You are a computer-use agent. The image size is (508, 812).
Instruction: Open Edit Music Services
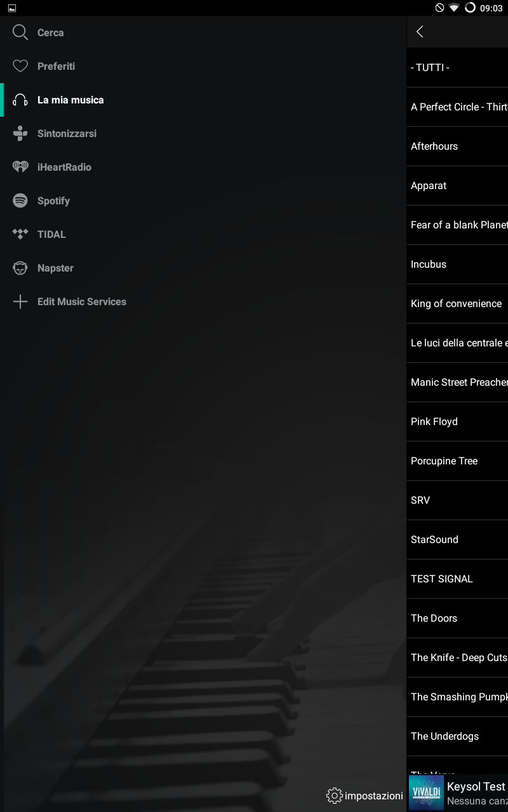pyautogui.click(x=203, y=301)
